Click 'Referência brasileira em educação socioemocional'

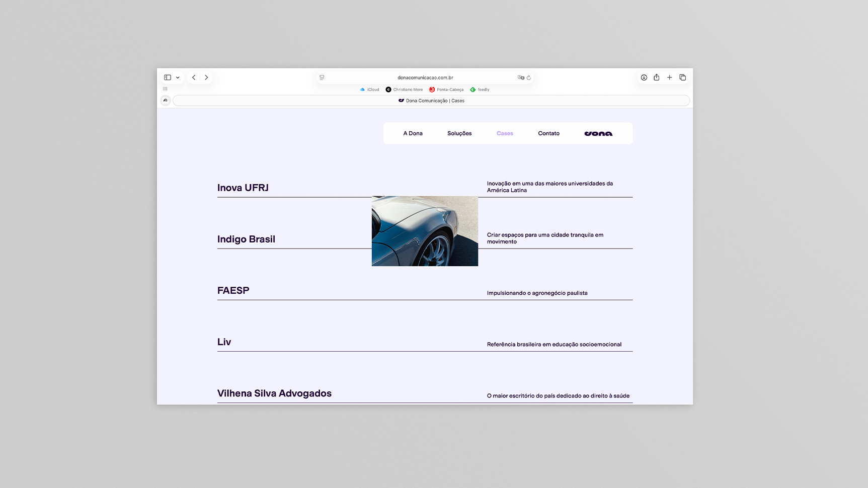pyautogui.click(x=554, y=344)
